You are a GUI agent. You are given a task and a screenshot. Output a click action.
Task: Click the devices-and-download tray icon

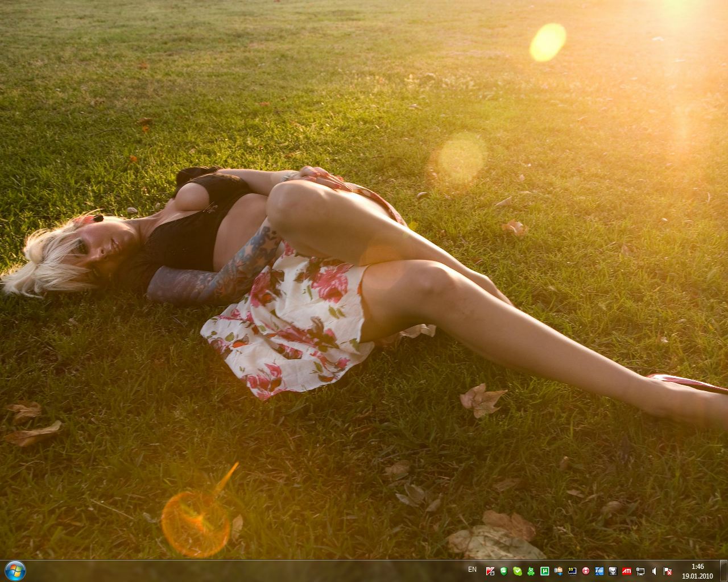(559, 571)
